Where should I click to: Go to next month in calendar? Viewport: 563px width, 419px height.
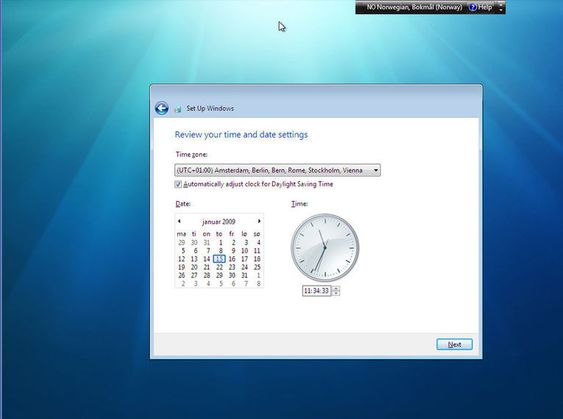point(259,221)
